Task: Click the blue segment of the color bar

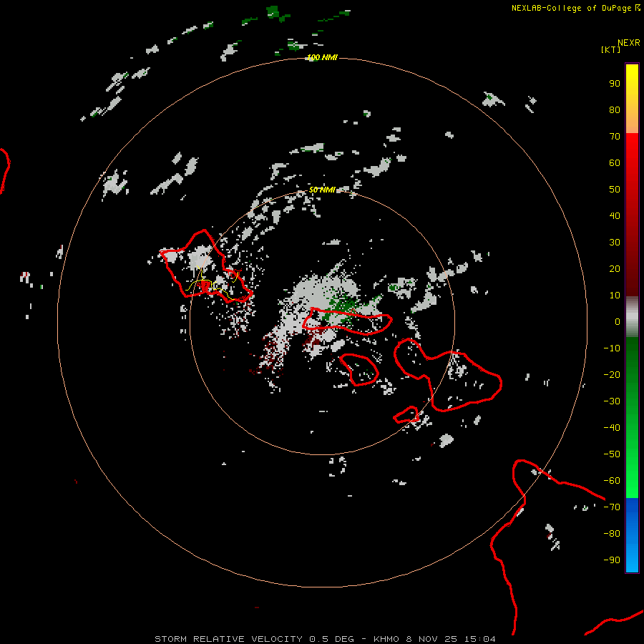Action: click(632, 535)
